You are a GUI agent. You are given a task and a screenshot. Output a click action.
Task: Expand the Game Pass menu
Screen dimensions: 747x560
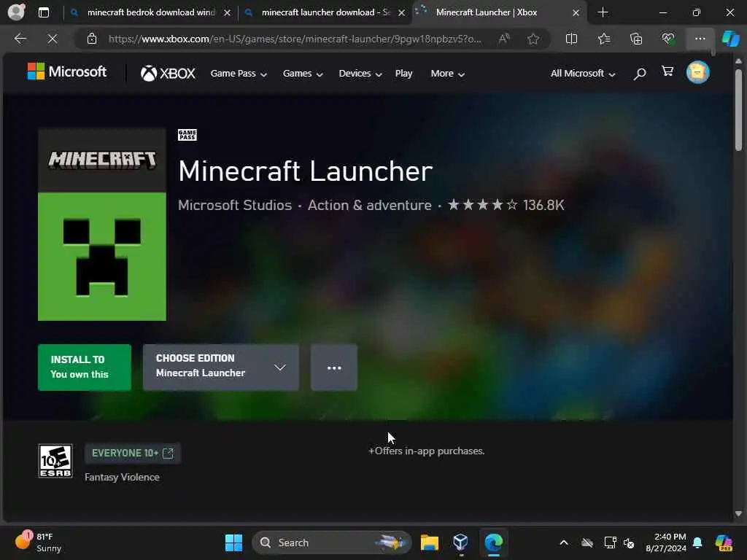[x=239, y=74]
